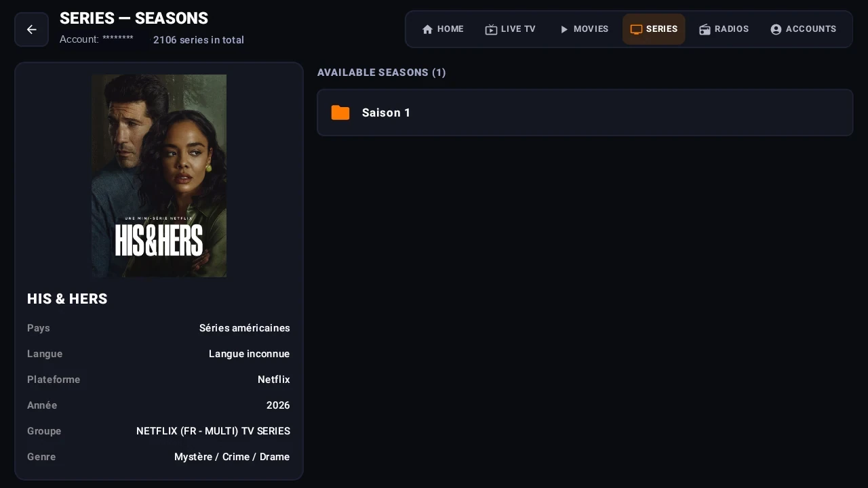The height and width of the screenshot is (488, 868).
Task: Open the Movies tab label
Action: 591,29
